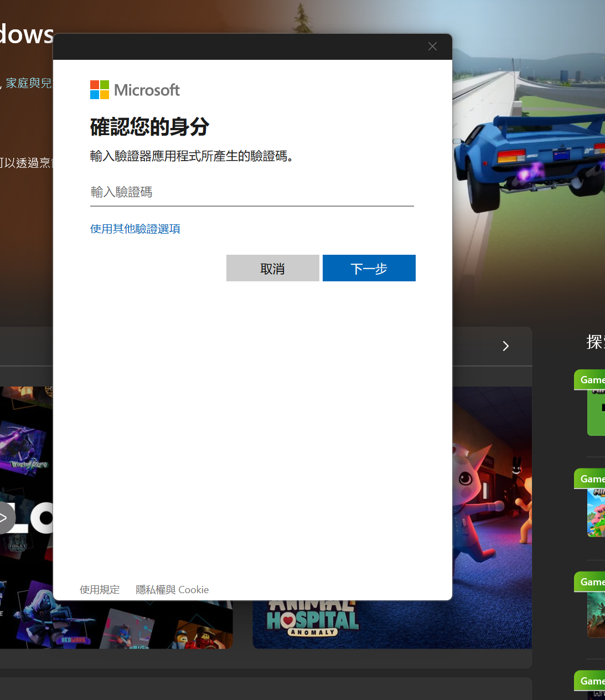This screenshot has width=605, height=700.
Task: Open the dark game thumbnail under third Game badge
Action: tap(596, 615)
